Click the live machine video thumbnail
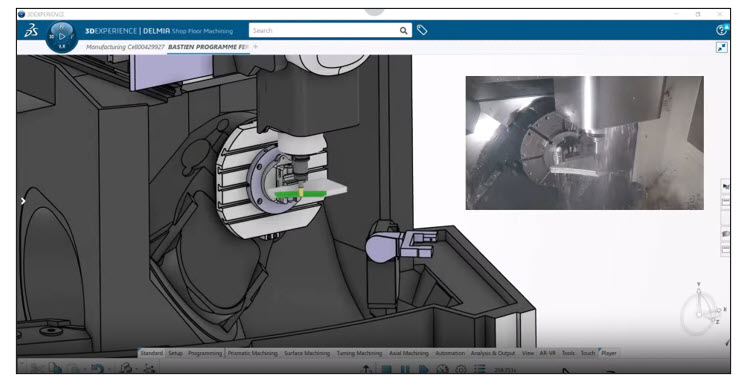This screenshot has width=744, height=387. tap(585, 143)
